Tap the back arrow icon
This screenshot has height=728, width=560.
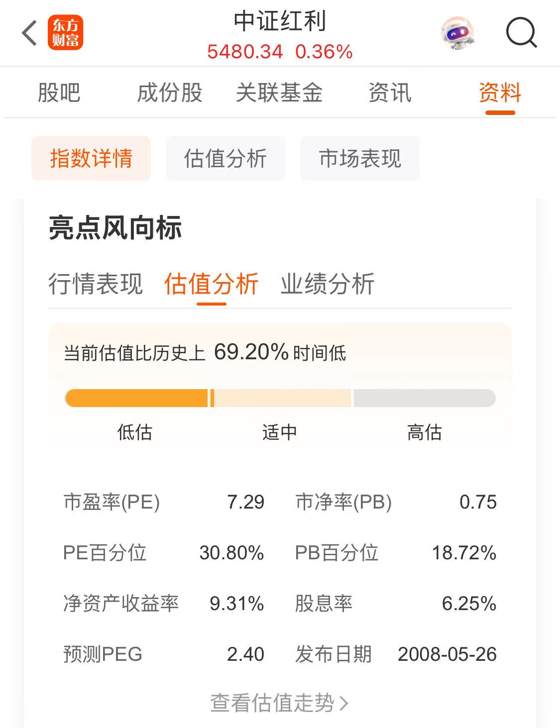(30, 33)
